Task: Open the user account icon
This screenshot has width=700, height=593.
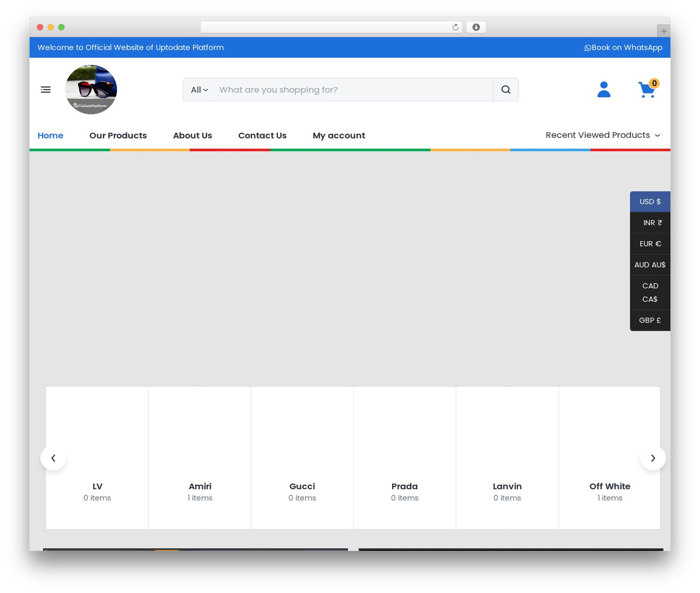Action: [604, 89]
